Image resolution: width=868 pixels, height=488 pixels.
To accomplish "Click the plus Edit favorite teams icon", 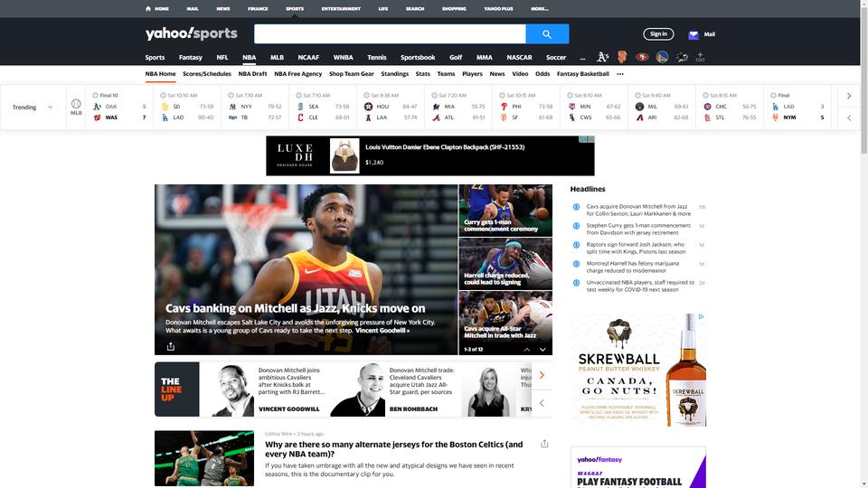I will [700, 56].
